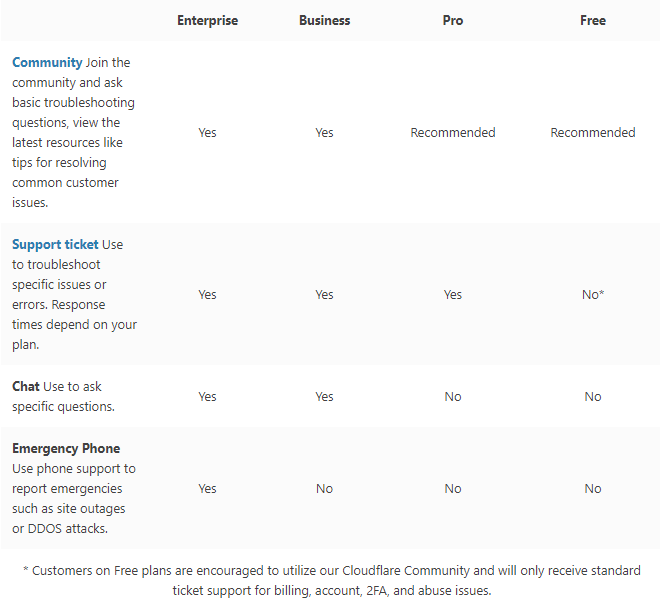The height and width of the screenshot is (604, 660).
Task: Click No under Free for Emergency Phone
Action: point(593,489)
